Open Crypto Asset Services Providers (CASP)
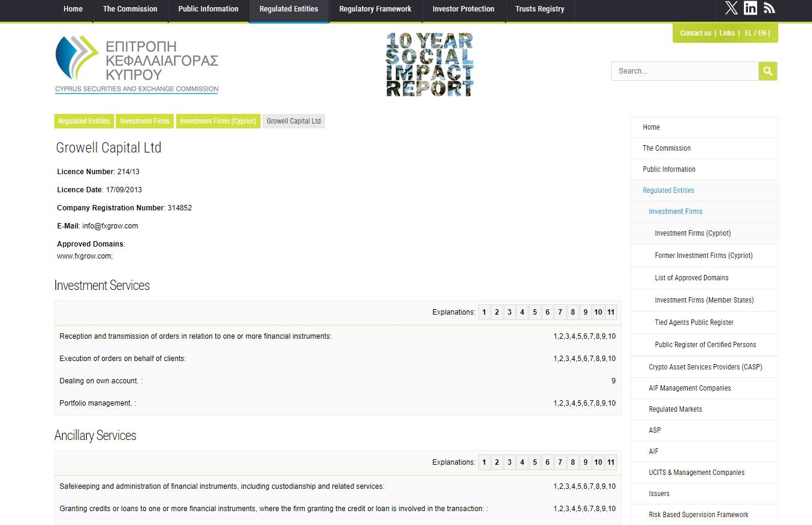 coord(704,367)
